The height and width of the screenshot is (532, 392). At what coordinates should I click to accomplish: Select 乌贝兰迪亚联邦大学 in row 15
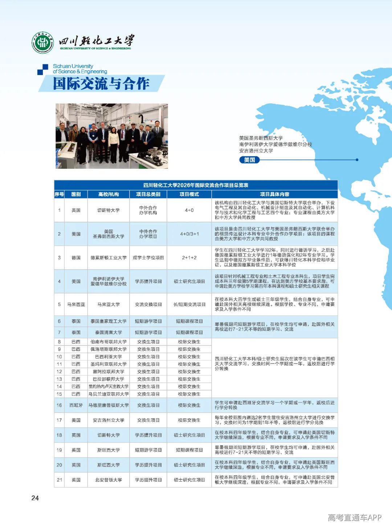(109, 394)
